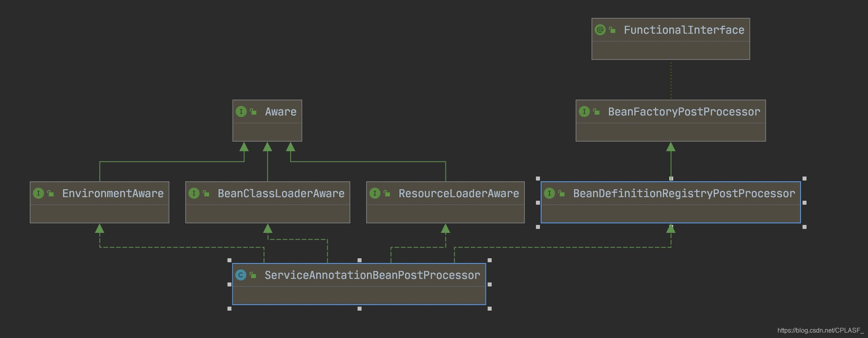The image size is (868, 338).
Task: Click the public lock icon beside Aware
Action: tap(253, 112)
